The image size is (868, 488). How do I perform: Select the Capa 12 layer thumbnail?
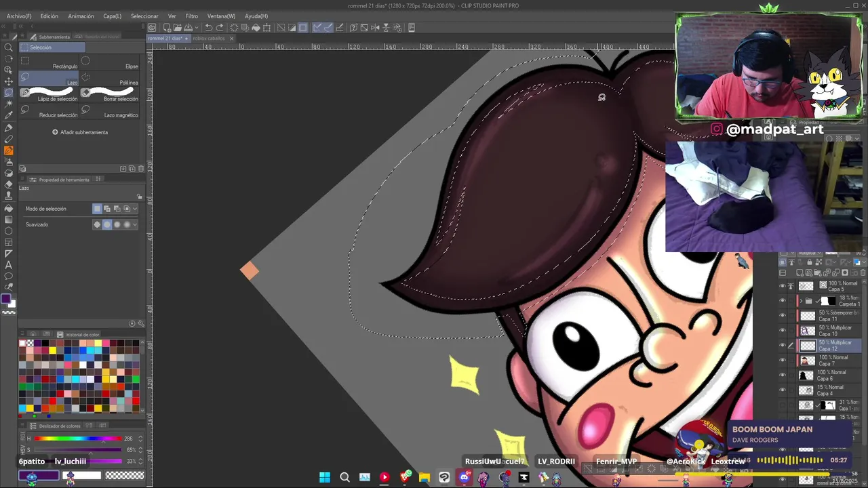[807, 346]
